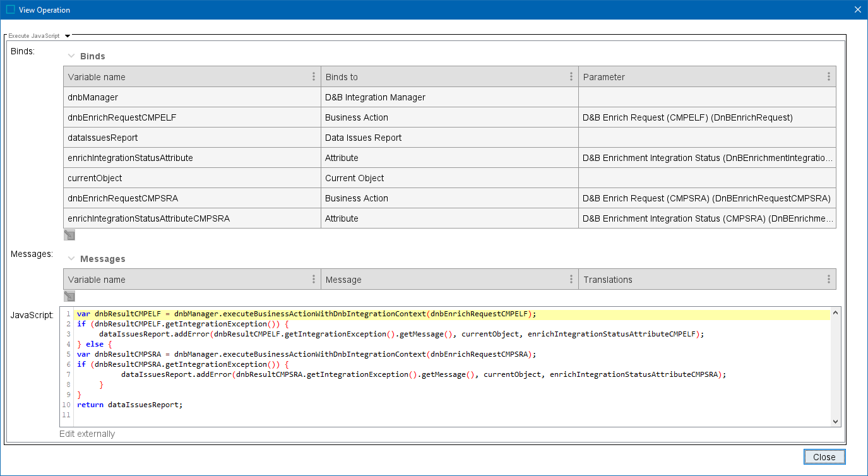
Task: Click Business Action cell for dnbEnrichRequestCMPELF
Action: click(x=449, y=117)
